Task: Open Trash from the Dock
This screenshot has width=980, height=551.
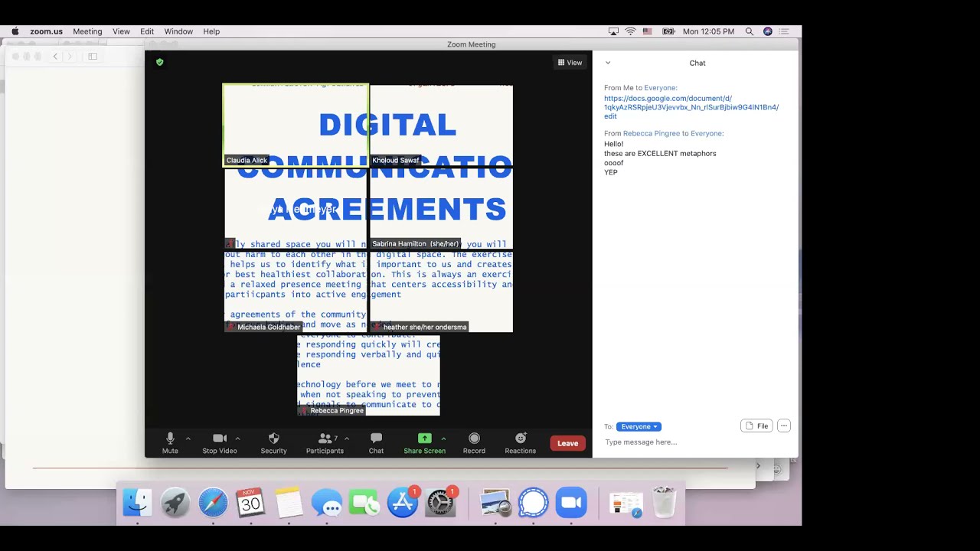Action: click(x=664, y=503)
